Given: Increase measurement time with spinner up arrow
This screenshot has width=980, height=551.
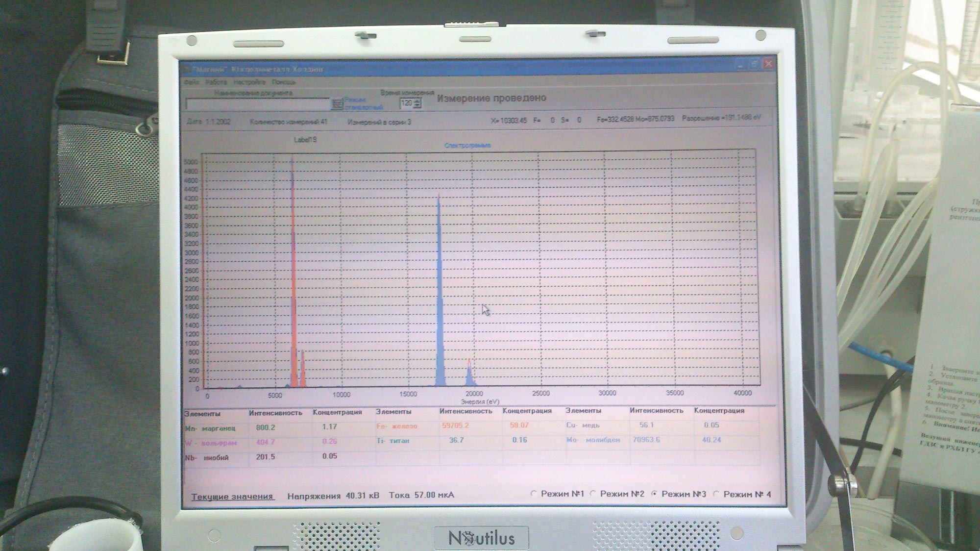Looking at the screenshot, I should click(417, 100).
